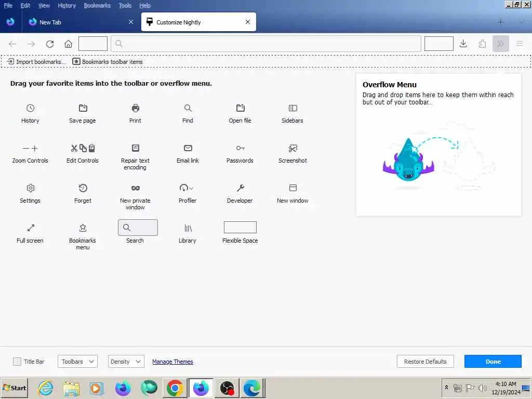The width and height of the screenshot is (532, 399).
Task: Open Microsoft Edge from taskbar
Action: (252, 388)
